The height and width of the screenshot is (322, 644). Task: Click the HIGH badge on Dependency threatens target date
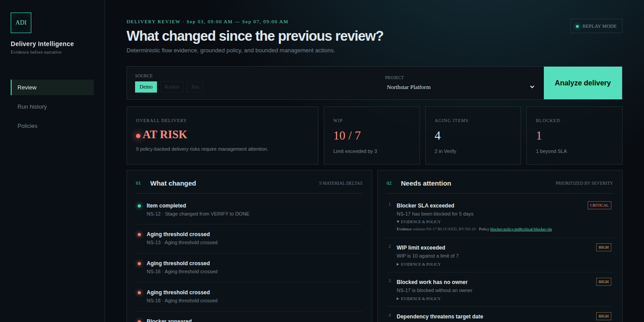[604, 316]
